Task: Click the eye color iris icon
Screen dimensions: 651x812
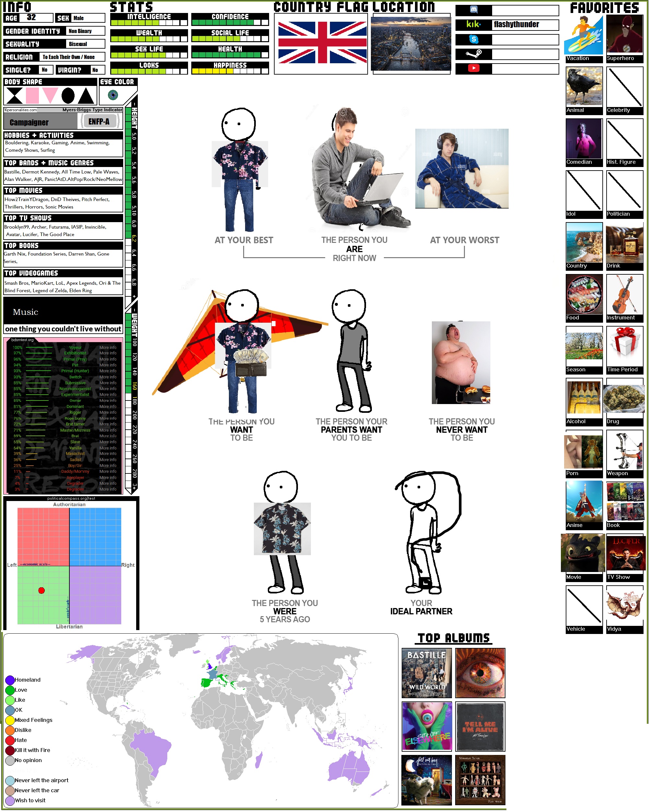Action: 113,95
